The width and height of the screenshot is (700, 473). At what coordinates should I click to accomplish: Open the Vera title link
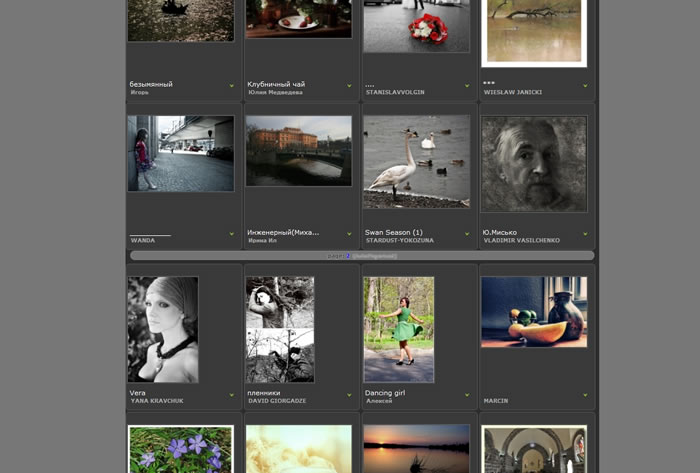pyautogui.click(x=137, y=393)
